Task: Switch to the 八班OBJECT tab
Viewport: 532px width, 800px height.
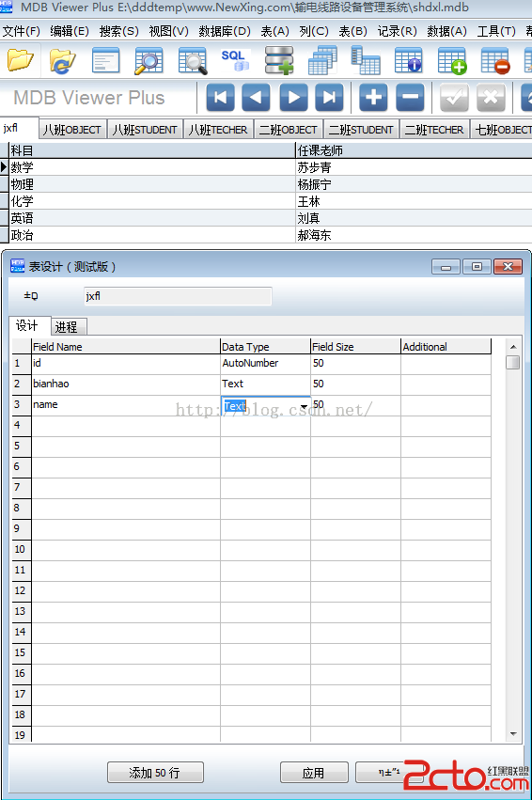Action: tap(72, 130)
